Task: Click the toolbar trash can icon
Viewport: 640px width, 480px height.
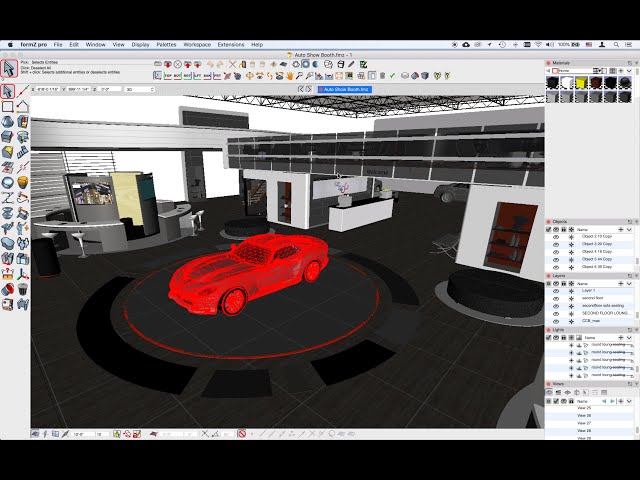Action: [382, 76]
